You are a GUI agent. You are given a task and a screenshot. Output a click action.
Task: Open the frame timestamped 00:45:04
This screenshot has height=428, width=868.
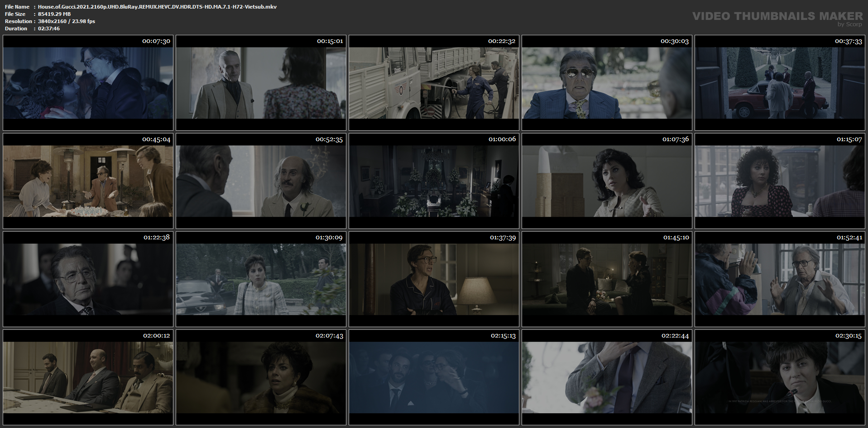(88, 181)
